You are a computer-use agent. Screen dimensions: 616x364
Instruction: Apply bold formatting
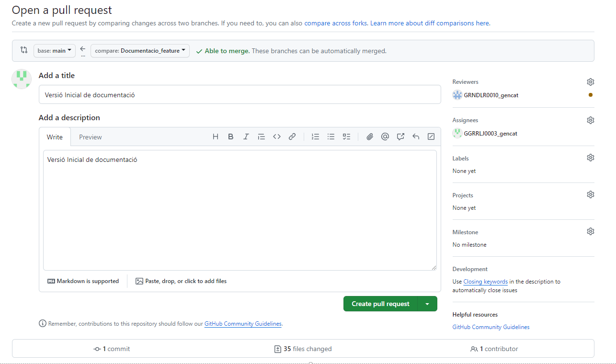coord(231,136)
